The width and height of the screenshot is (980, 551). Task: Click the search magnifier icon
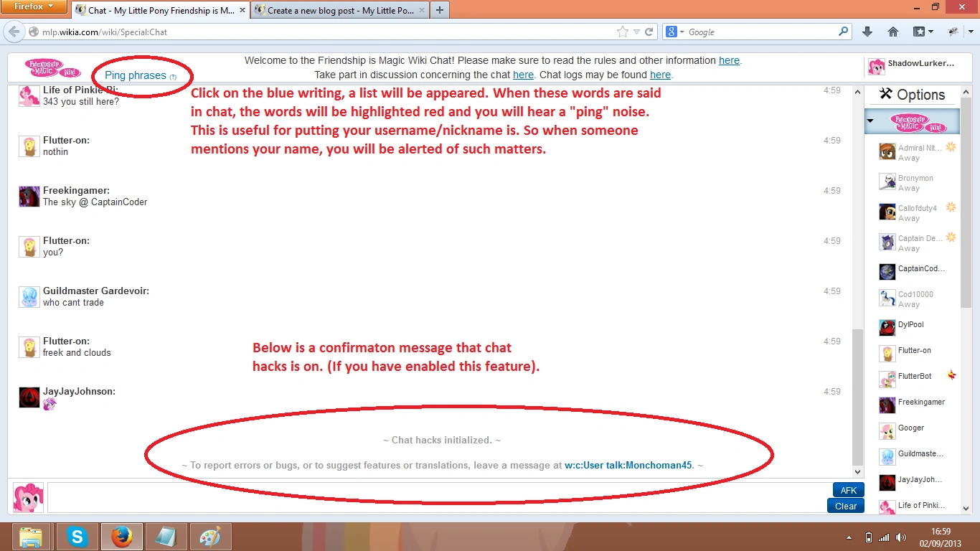(844, 32)
